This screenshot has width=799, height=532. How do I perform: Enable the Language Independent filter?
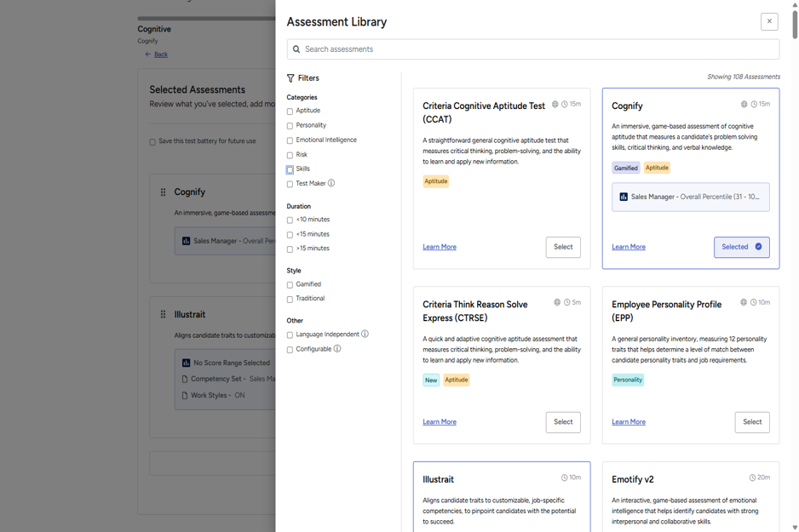pyautogui.click(x=290, y=335)
